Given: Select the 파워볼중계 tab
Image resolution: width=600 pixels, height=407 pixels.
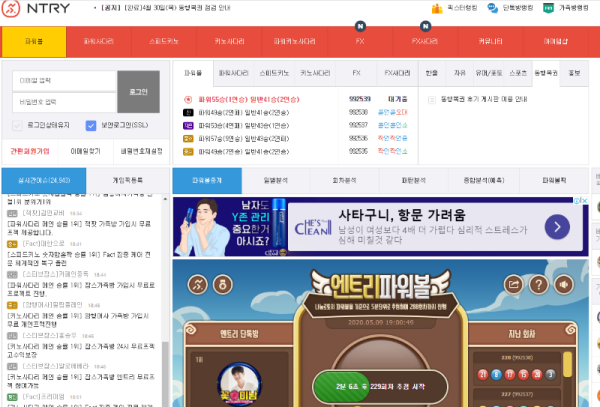Looking at the screenshot, I should tap(207, 180).
